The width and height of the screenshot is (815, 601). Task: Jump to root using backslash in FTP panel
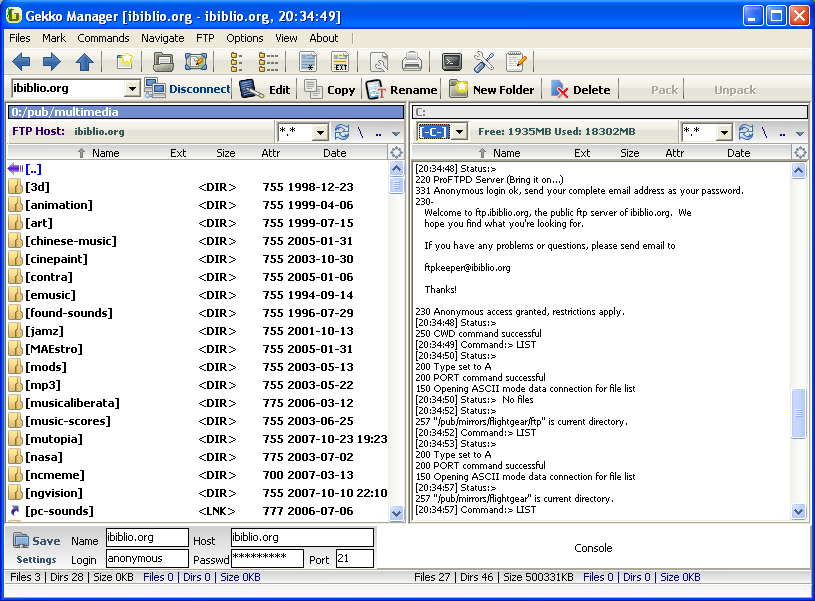coord(360,132)
